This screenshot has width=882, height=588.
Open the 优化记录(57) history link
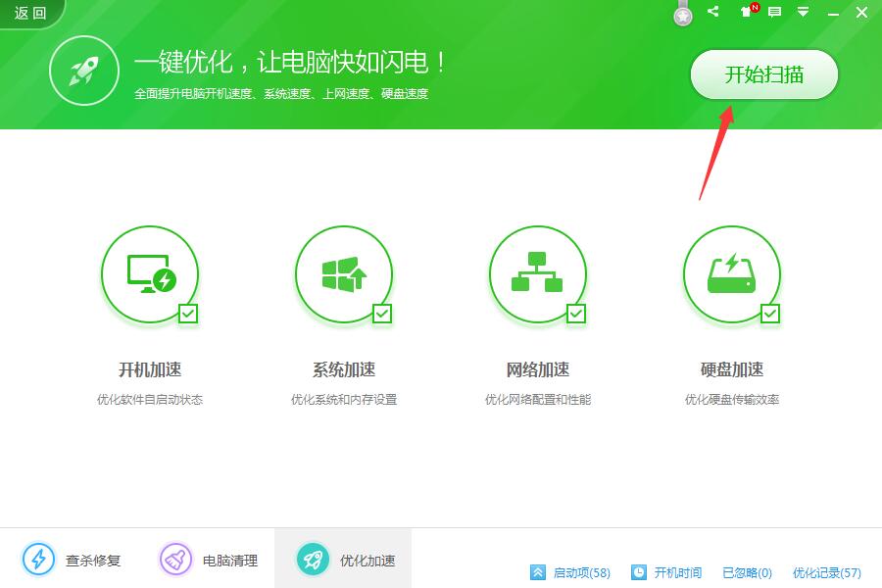tap(826, 573)
